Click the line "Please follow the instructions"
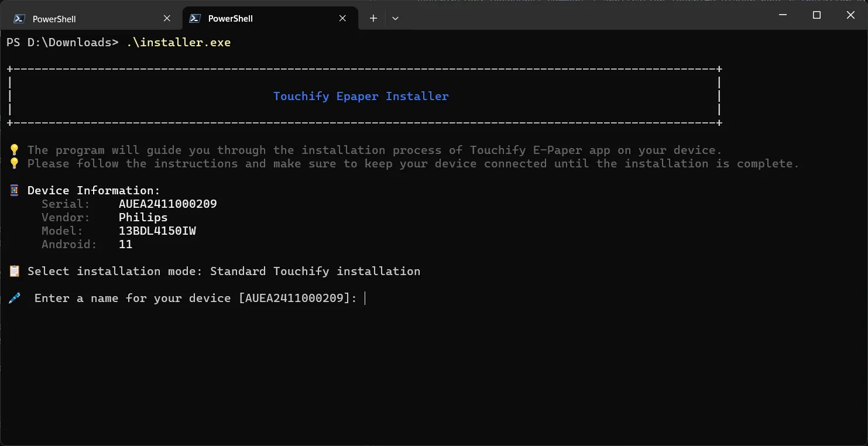This screenshot has width=868, height=446. (x=413, y=164)
